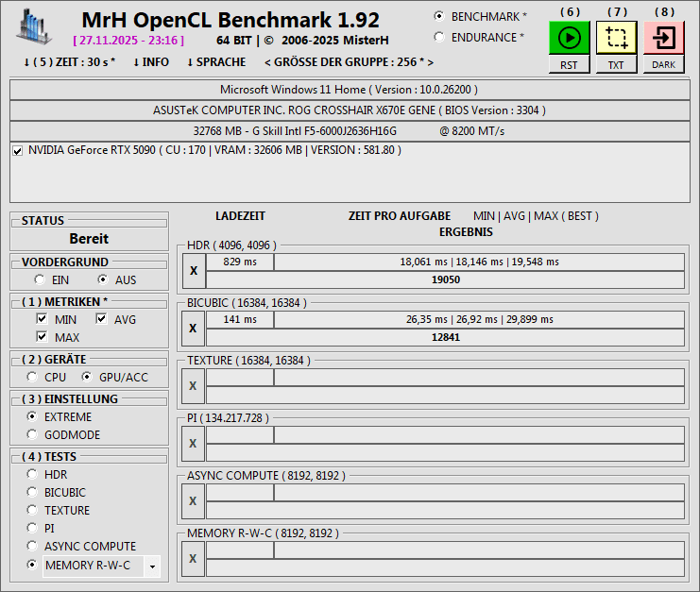
Task: Decrease group size with the left arrow
Action: (267, 62)
